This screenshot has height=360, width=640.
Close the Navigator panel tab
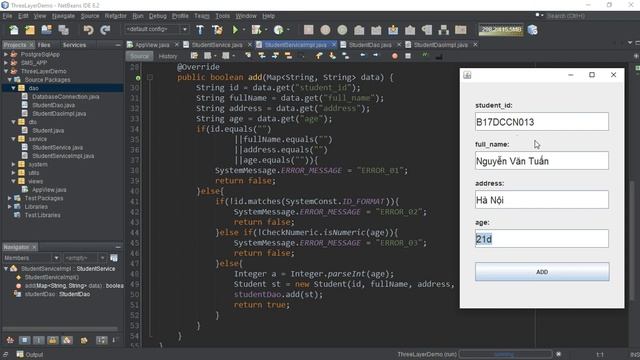pos(34,247)
